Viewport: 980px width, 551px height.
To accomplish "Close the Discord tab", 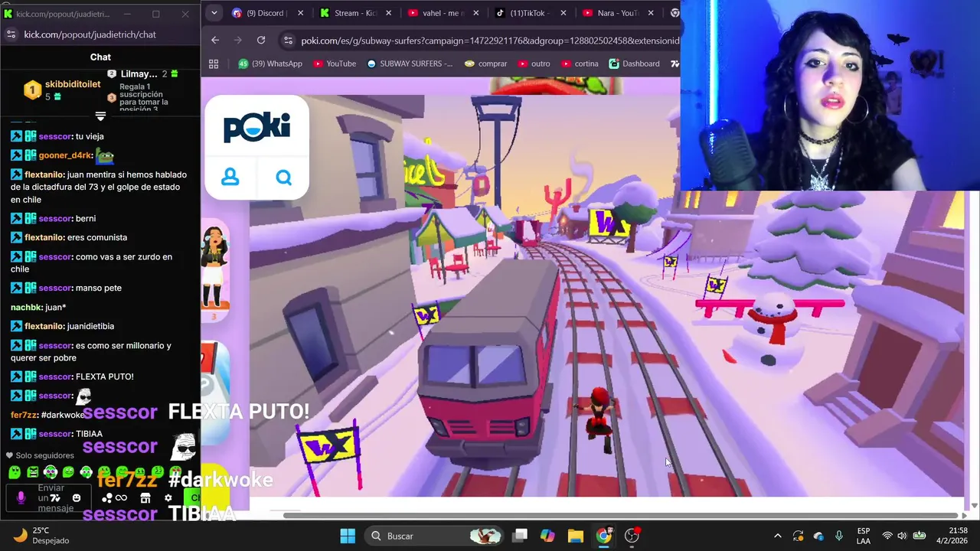I will 300,13.
